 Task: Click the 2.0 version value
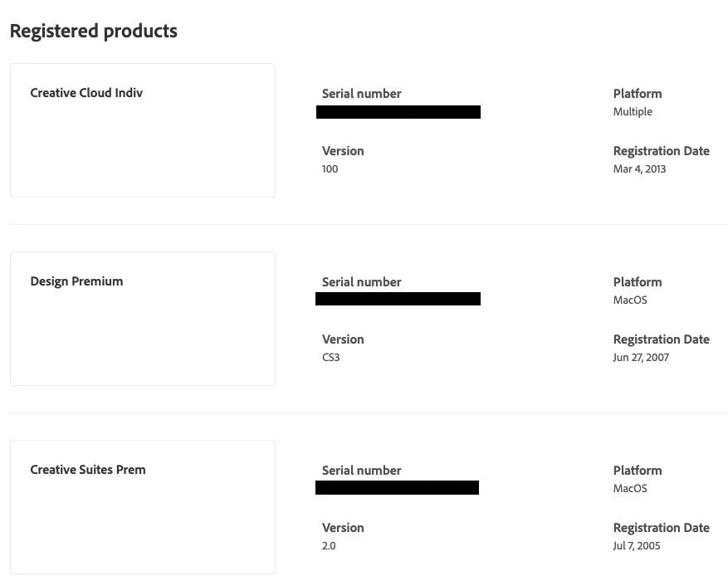pos(329,546)
